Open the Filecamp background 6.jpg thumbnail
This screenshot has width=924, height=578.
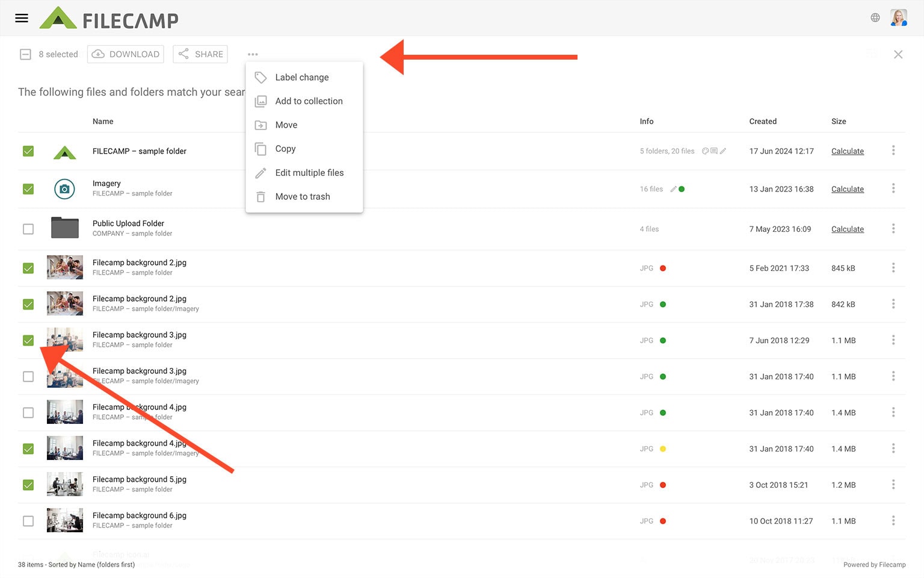tap(65, 520)
